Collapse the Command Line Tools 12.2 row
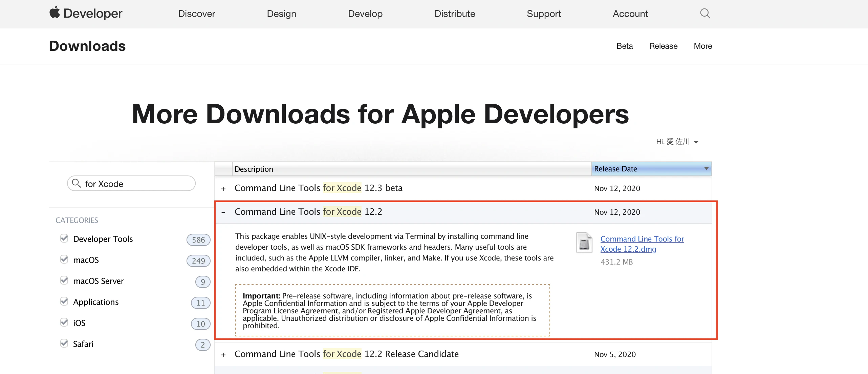This screenshot has height=374, width=868. click(223, 212)
